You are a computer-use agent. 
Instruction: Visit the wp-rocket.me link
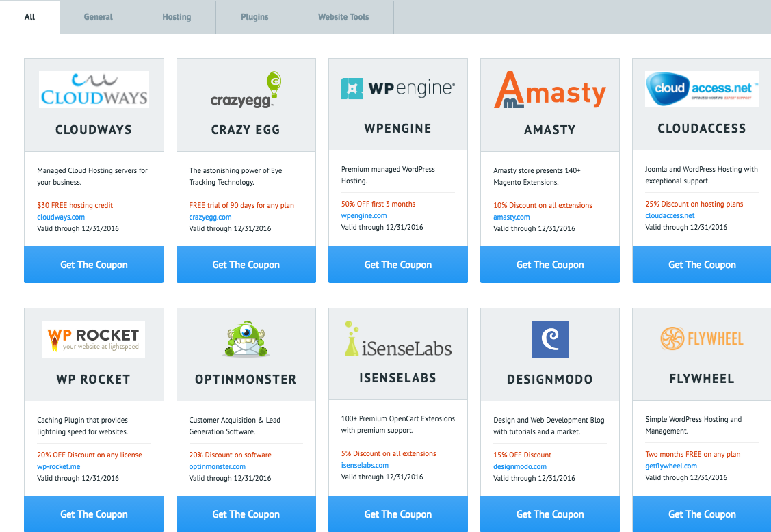[x=59, y=466]
